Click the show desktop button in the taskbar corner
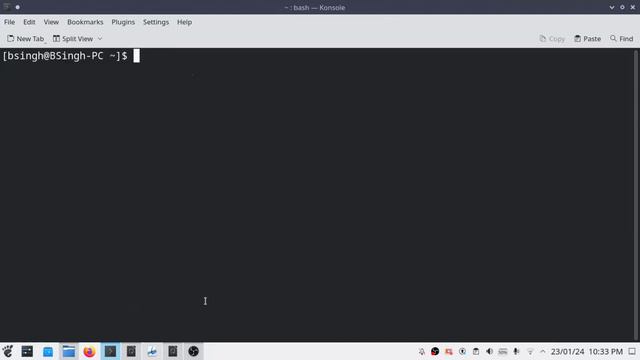Screen dimensions: 640x360 click(632, 351)
